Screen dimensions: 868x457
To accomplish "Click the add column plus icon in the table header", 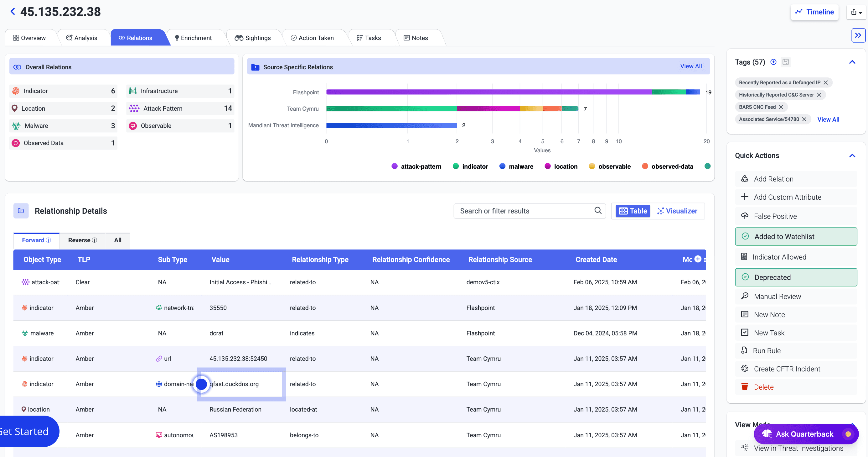I will (698, 259).
